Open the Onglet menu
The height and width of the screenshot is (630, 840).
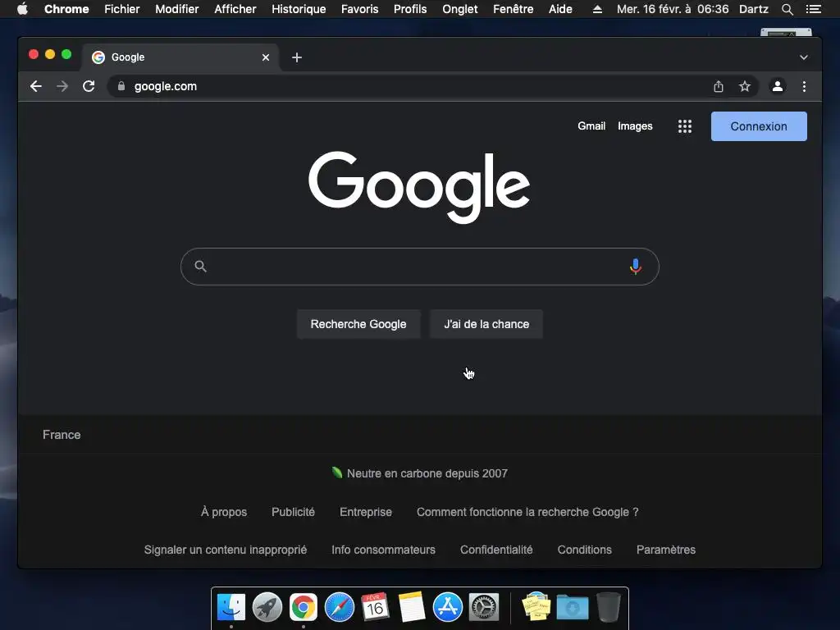pos(459,9)
